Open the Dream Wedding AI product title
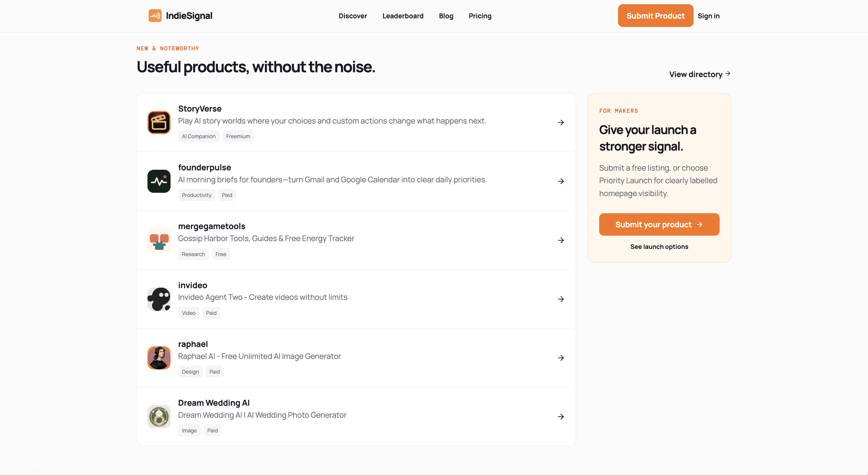The height and width of the screenshot is (475, 868). click(214, 403)
